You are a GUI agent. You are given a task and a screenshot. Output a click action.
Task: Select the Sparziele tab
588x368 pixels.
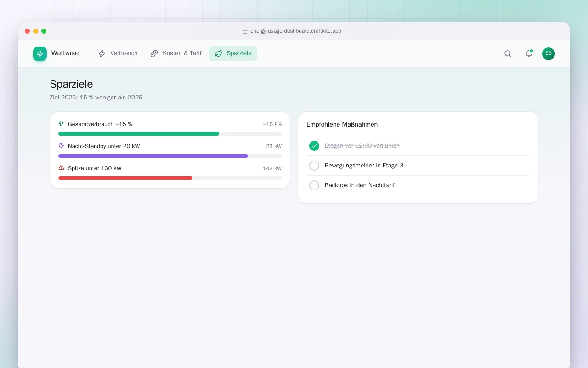coord(233,53)
